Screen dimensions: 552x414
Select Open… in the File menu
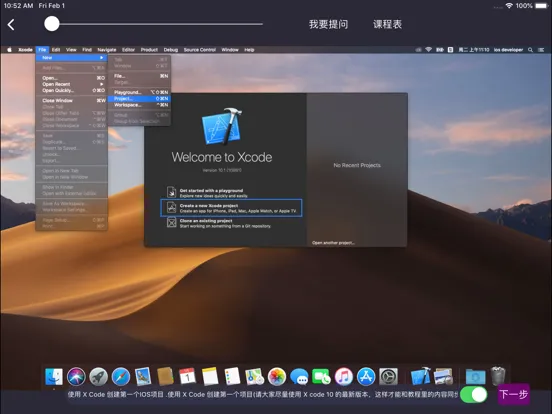pos(71,78)
